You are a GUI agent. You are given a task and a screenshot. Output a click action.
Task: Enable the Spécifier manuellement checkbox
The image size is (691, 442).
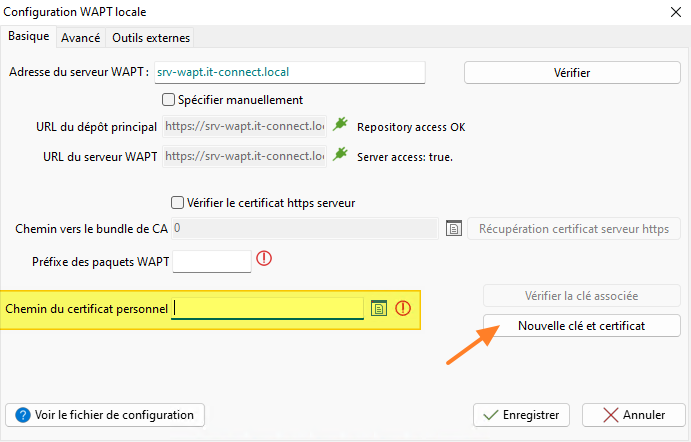tap(168, 100)
